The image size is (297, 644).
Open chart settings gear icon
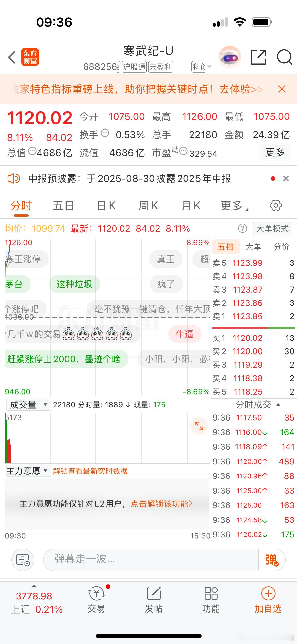(276, 205)
